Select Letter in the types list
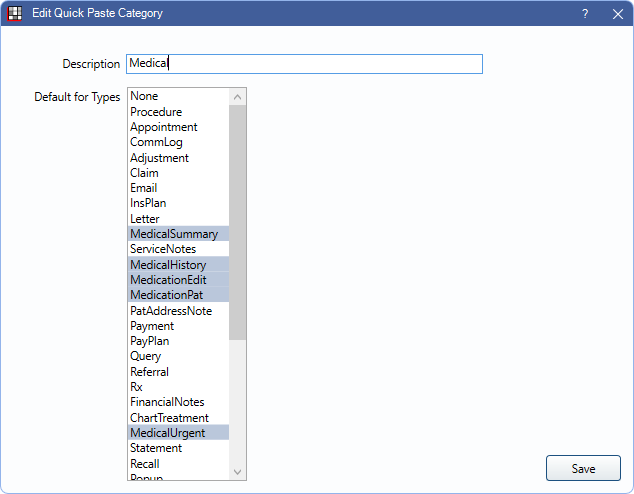 (178, 219)
